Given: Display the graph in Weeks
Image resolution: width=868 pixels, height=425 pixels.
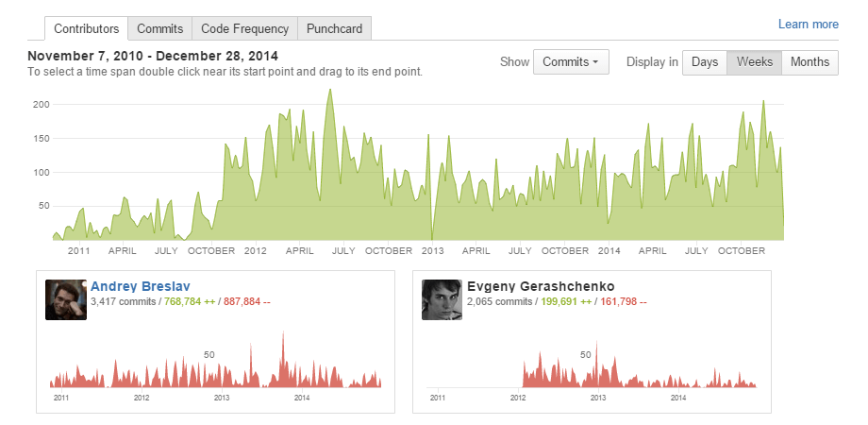Looking at the screenshot, I should pos(754,62).
